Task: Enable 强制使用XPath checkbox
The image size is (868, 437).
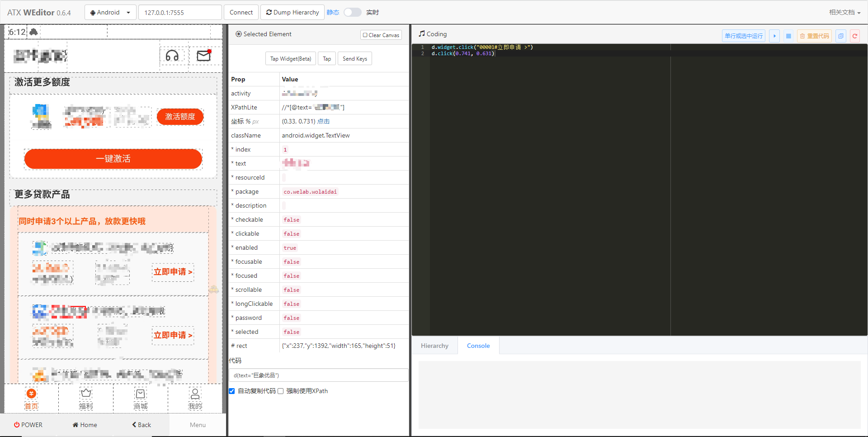Action: [x=281, y=391]
